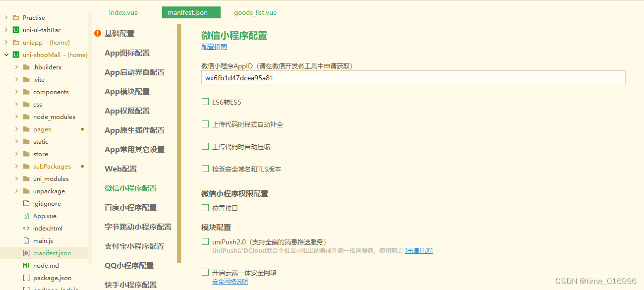
Task: Select 微信小程序配置 in sidebar
Action: tap(131, 188)
